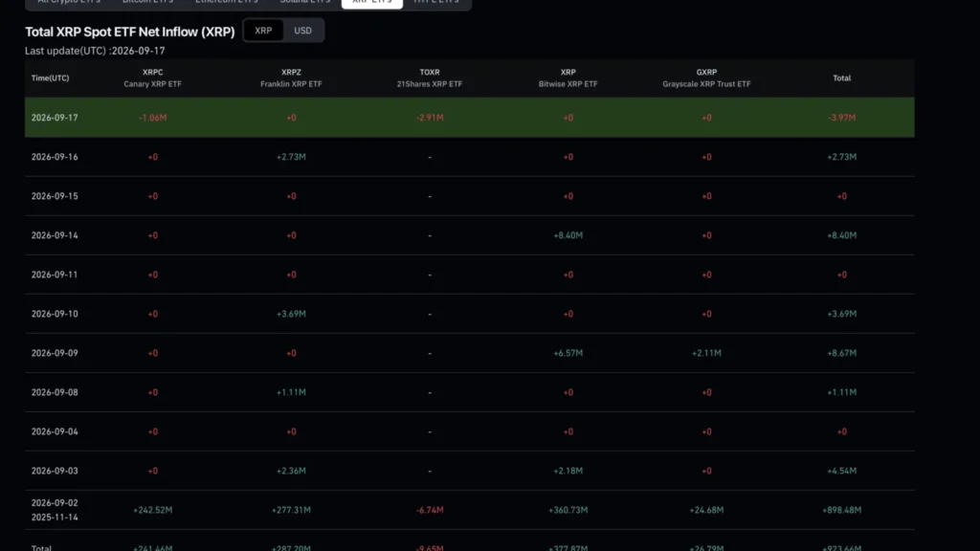Click Grayscale +2.11M value on 2026-09-09

pyautogui.click(x=706, y=353)
